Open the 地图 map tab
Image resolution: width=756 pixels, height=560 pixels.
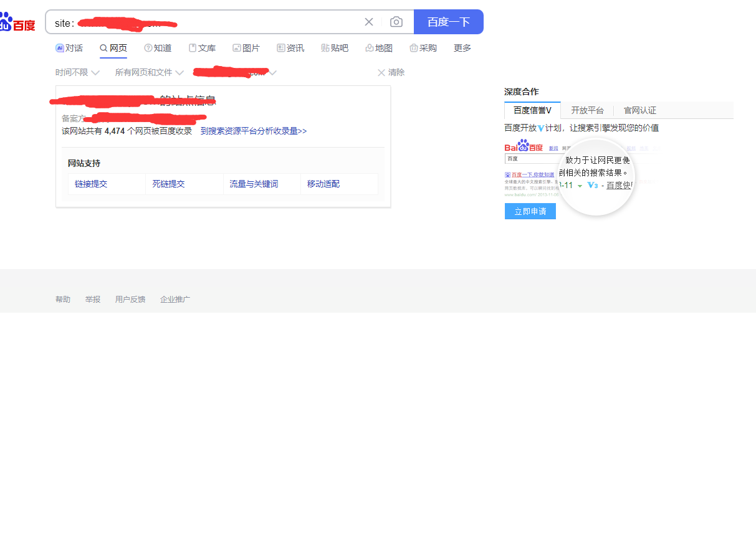[379, 48]
